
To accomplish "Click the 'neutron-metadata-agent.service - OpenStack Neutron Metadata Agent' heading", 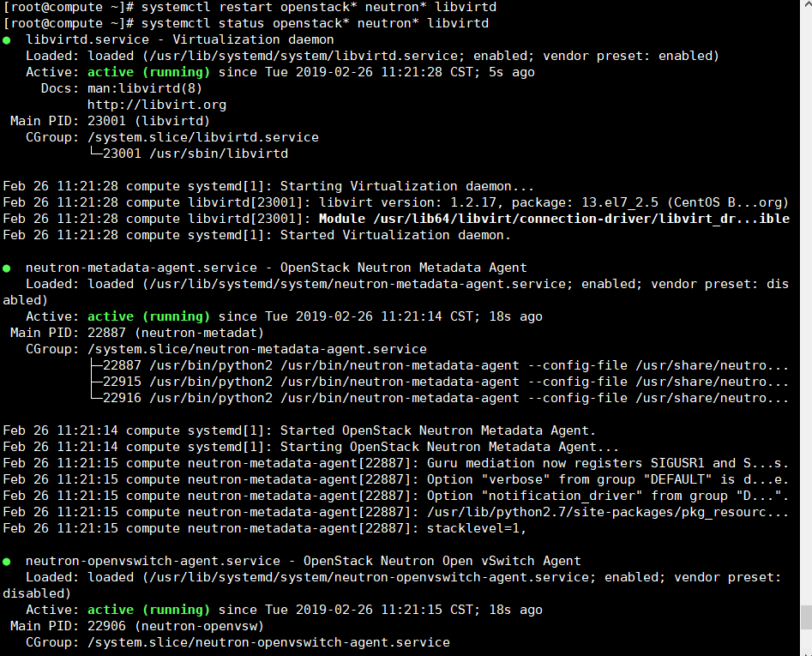I will [276, 268].
